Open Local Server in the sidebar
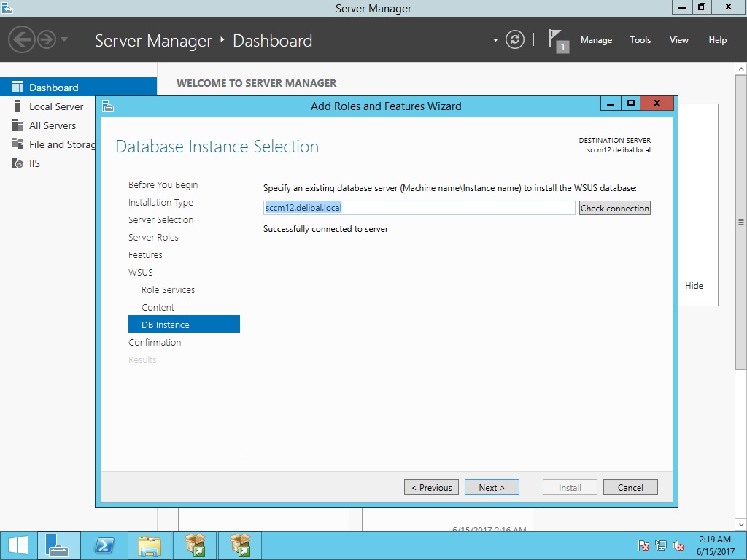The image size is (747, 560). click(56, 106)
